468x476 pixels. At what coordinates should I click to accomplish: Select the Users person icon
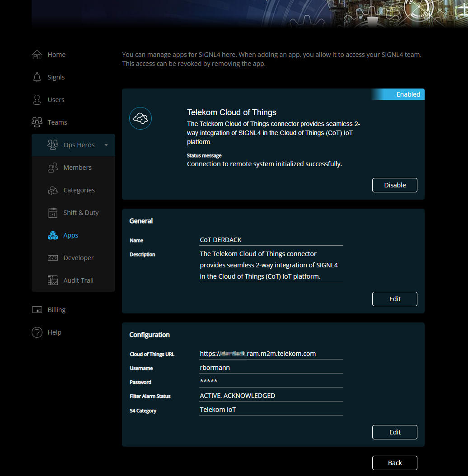[x=37, y=100]
